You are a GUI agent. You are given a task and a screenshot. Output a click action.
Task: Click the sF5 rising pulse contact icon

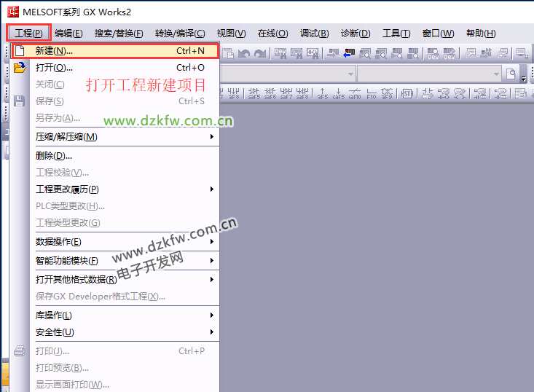click(323, 93)
